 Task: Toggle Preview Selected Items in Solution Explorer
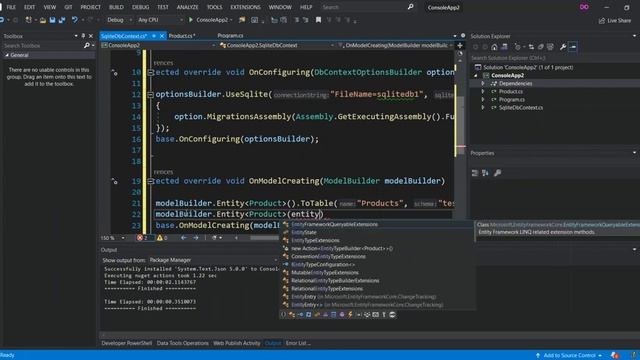(573, 47)
